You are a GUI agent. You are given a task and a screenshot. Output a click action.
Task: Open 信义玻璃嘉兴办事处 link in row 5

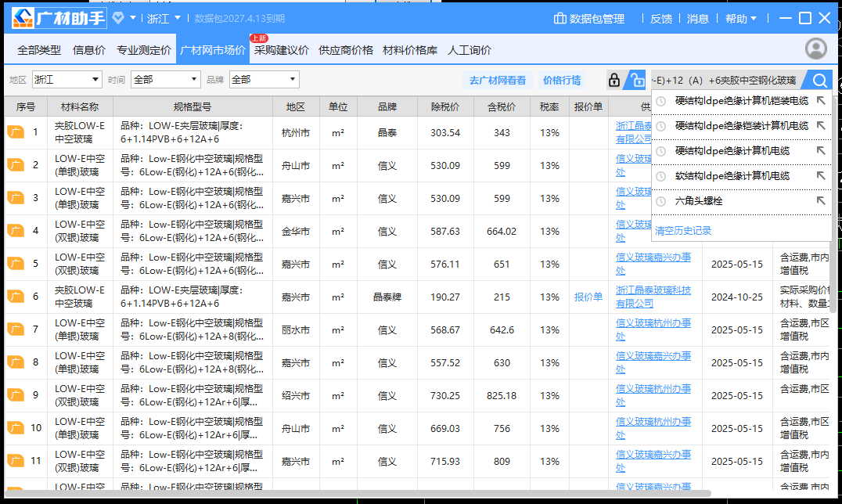pos(653,264)
